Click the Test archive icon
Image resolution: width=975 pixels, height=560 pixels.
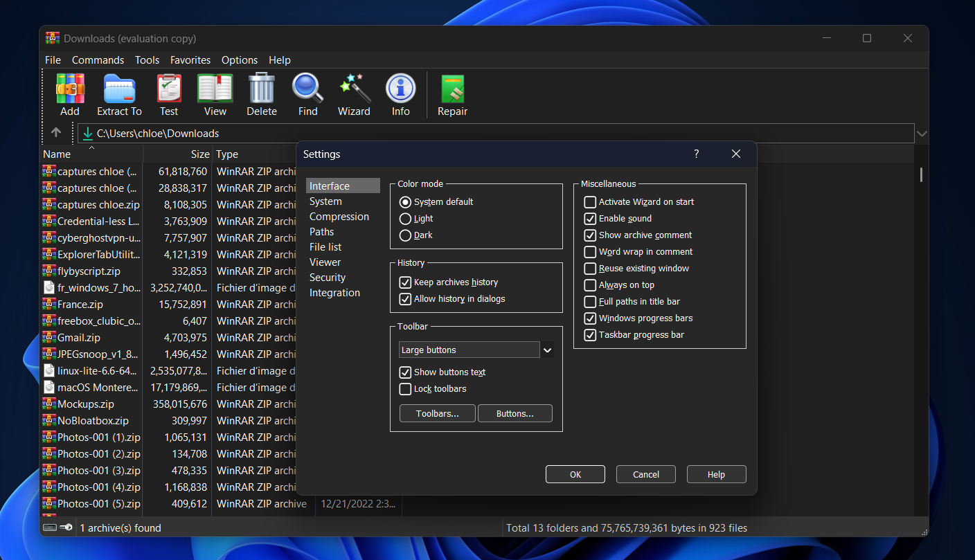(168, 93)
